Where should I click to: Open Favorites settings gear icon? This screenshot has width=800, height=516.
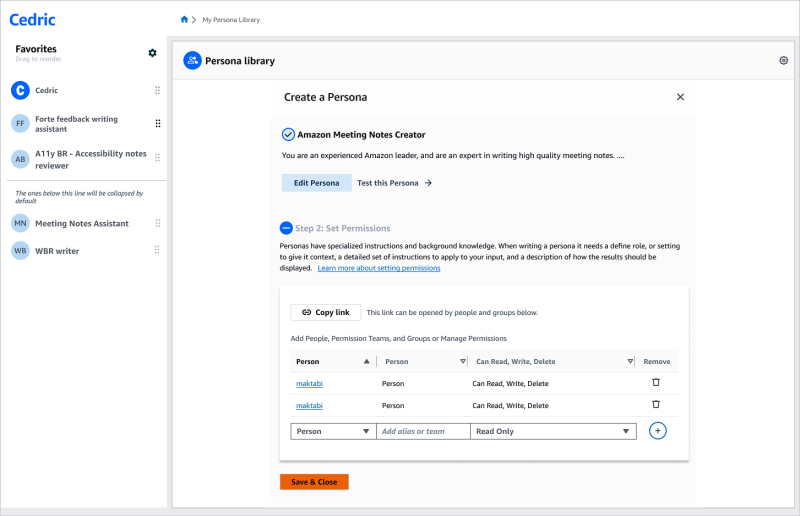pos(152,53)
